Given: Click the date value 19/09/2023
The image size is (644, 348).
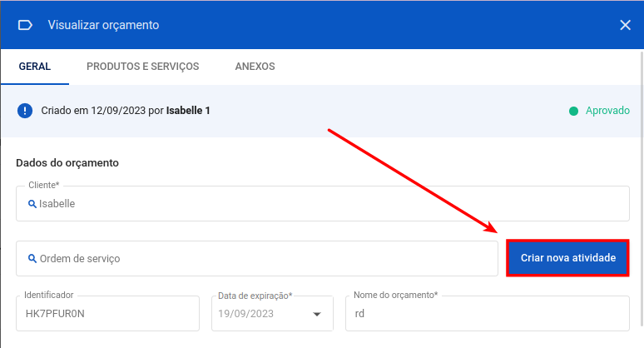Looking at the screenshot, I should (245, 314).
